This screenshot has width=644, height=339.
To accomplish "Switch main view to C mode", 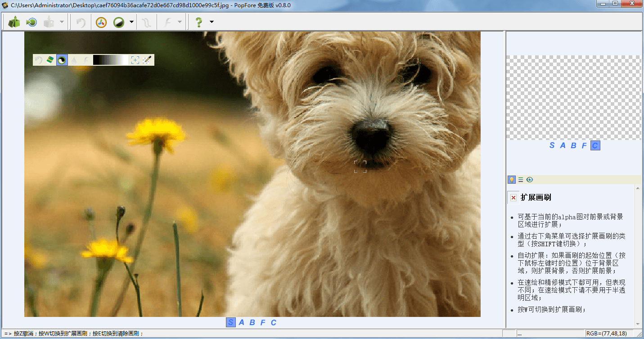I will [273, 322].
